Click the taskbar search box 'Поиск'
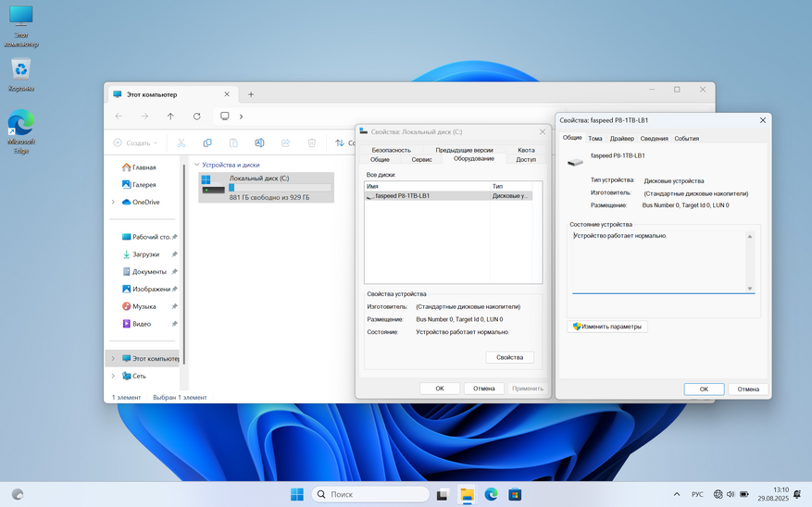 (x=370, y=494)
